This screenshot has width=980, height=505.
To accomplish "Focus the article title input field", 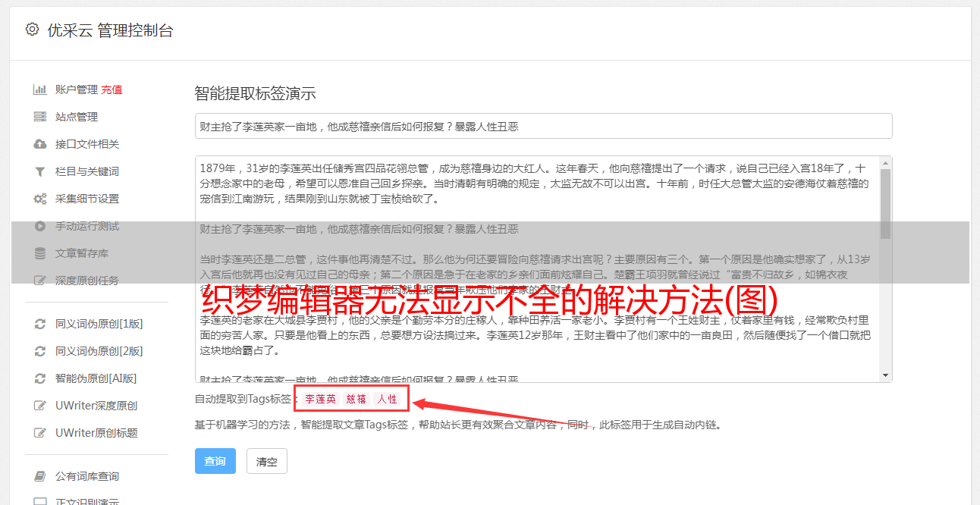I will coord(543,126).
